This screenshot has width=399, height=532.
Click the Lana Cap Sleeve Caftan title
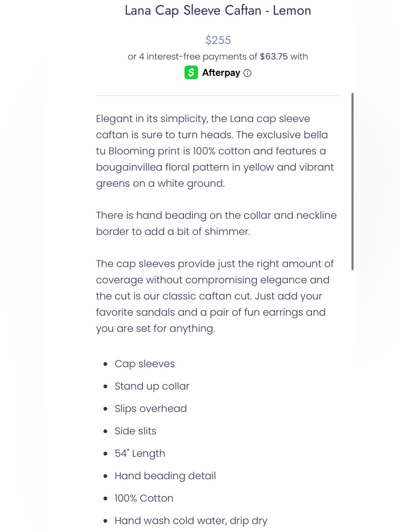click(218, 10)
